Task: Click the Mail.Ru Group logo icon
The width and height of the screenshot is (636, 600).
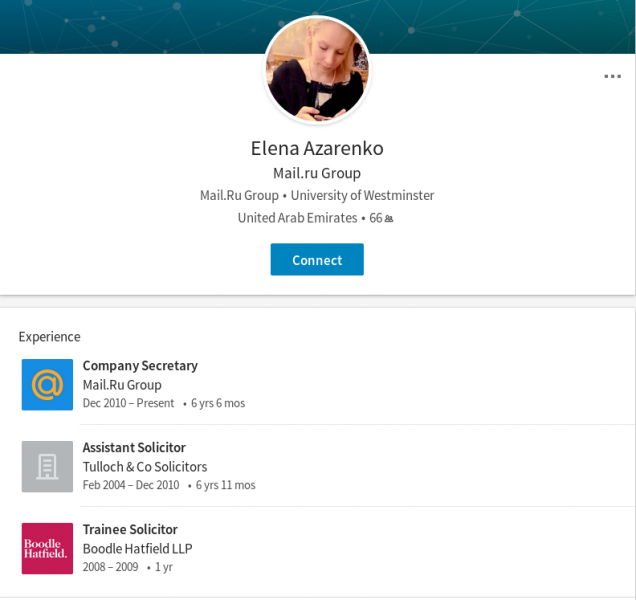Action: coord(47,385)
